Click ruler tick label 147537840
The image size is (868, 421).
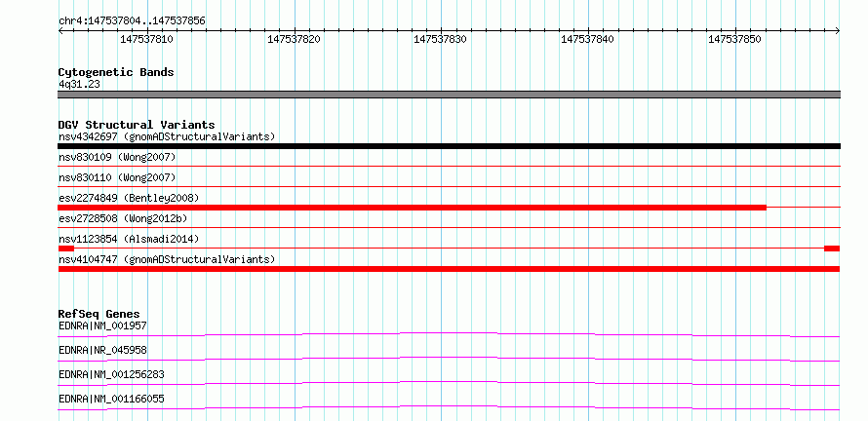coord(588,40)
